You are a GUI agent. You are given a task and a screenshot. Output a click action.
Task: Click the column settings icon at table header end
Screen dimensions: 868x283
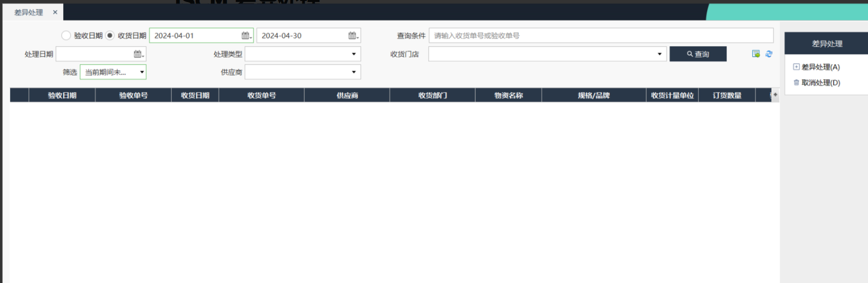[x=775, y=95]
